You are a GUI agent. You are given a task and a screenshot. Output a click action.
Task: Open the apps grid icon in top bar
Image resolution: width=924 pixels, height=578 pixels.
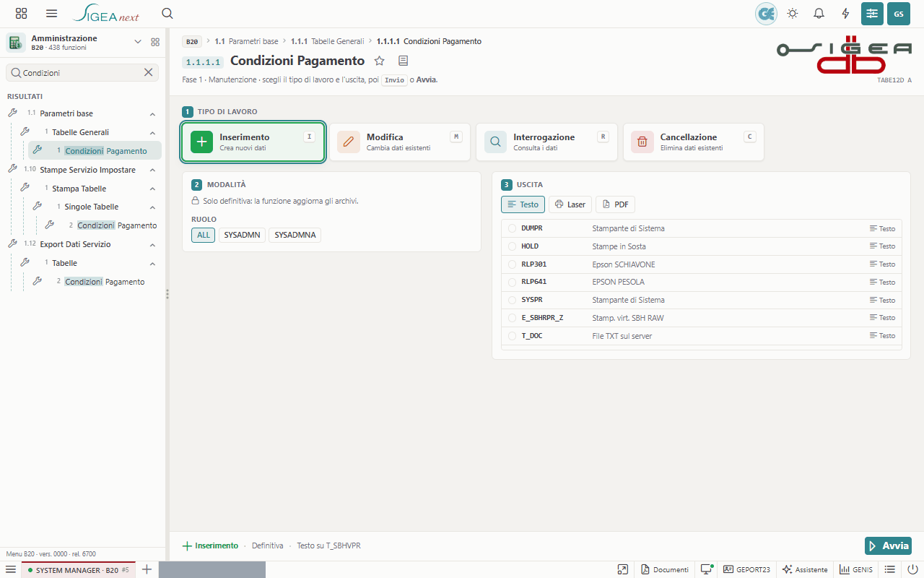tap(22, 14)
